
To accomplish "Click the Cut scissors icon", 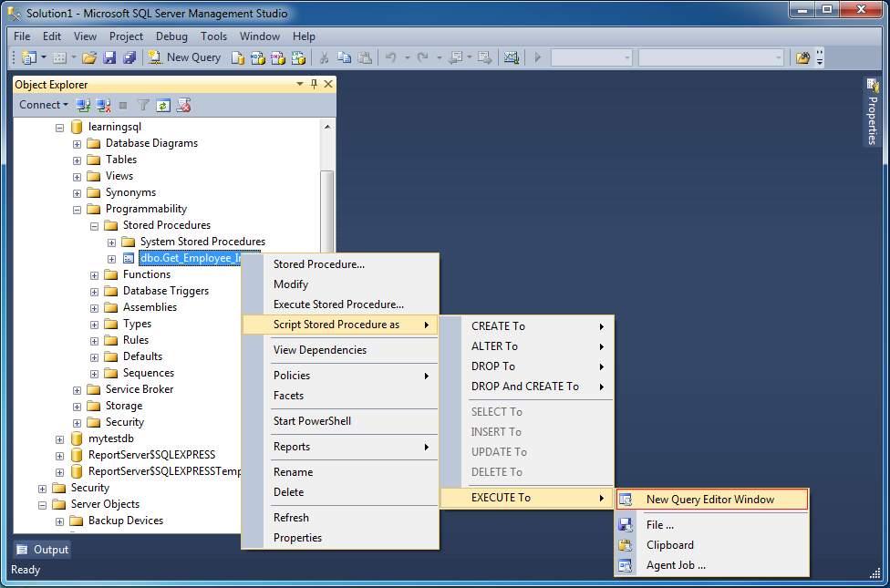I will (x=324, y=57).
